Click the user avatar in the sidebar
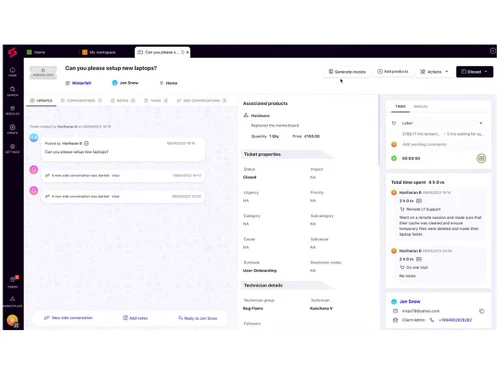This screenshot has height=375, width=500. click(13, 320)
